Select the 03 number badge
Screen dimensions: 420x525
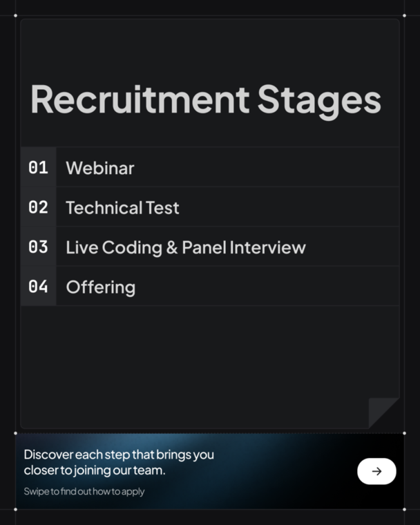pos(38,247)
